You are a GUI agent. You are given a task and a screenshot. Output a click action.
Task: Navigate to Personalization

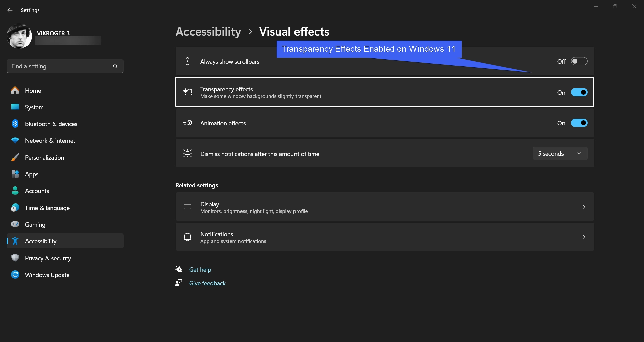[x=65, y=157]
